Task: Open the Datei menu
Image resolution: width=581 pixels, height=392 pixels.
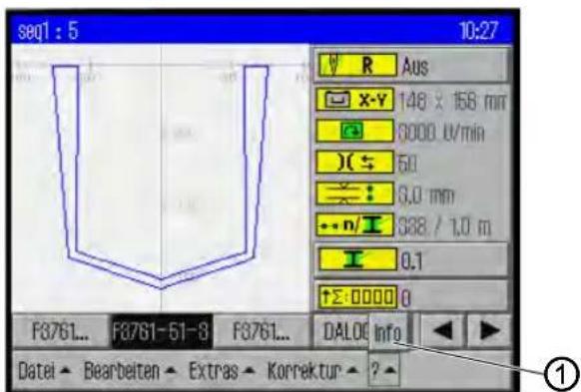Action: click(44, 370)
